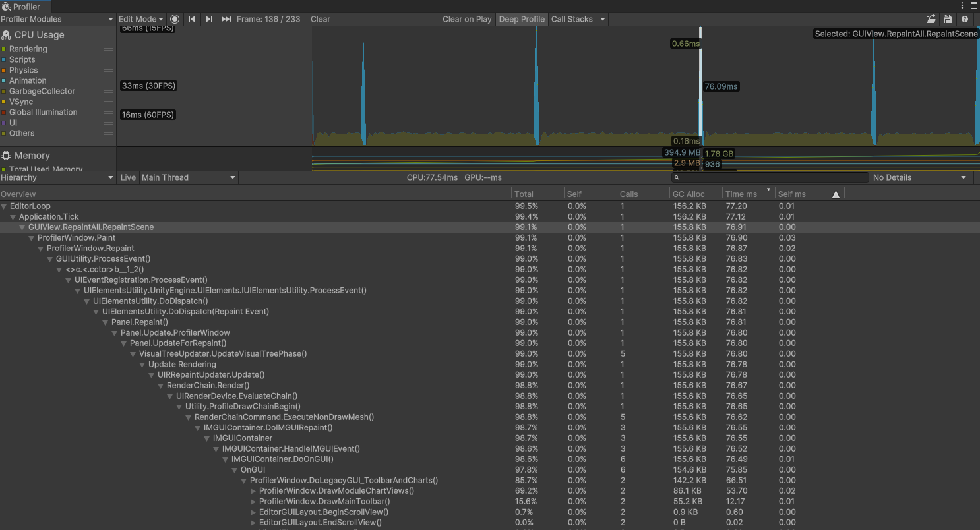Select the Profiler tab
This screenshot has height=530, width=980.
click(x=25, y=5)
